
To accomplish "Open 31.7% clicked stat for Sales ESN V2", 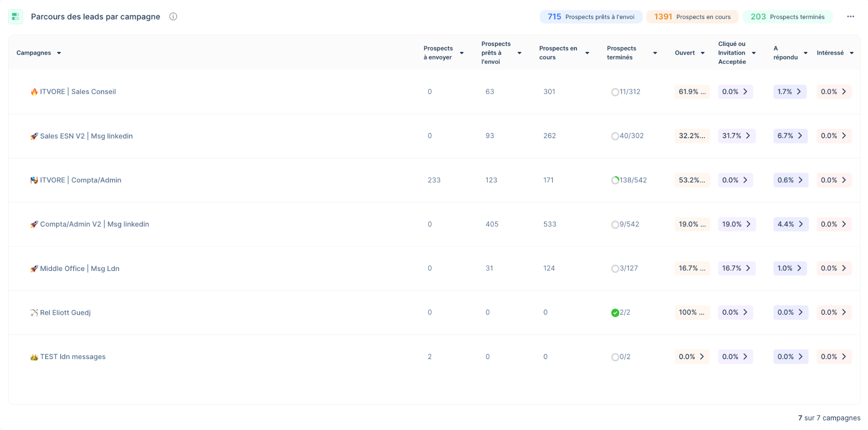I will tap(736, 136).
